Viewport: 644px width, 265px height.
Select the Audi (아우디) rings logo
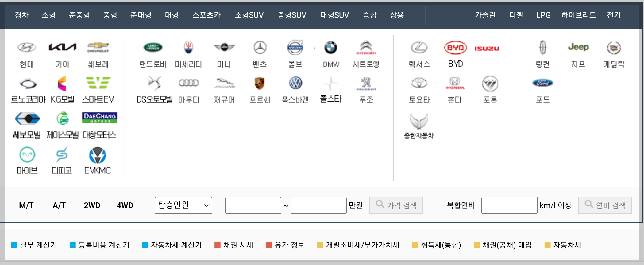click(189, 83)
